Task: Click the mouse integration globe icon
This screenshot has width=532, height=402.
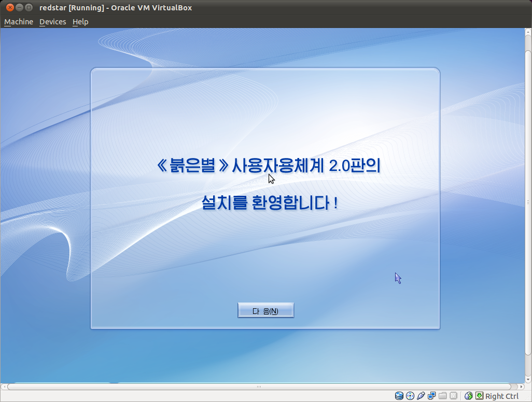Action: tap(469, 396)
